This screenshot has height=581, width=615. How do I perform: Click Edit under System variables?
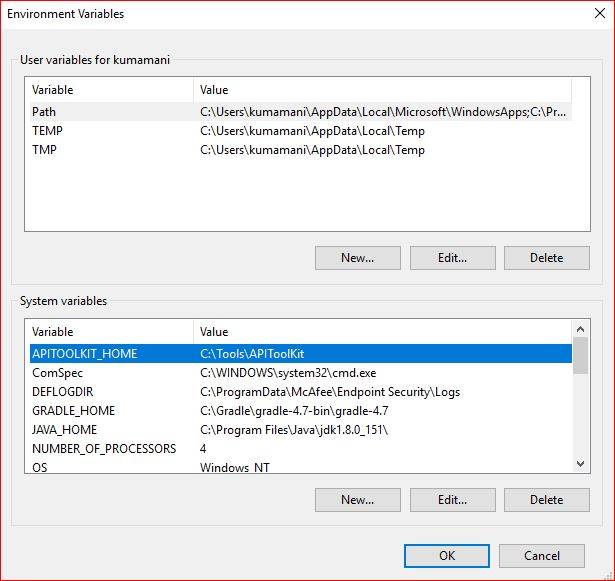[453, 500]
